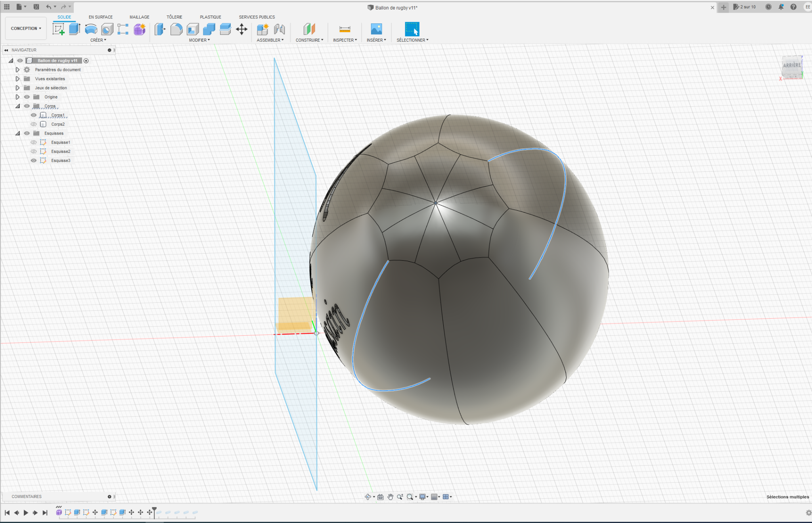The width and height of the screenshot is (812, 523).
Task: Open the job status clock icon
Action: 768,7
